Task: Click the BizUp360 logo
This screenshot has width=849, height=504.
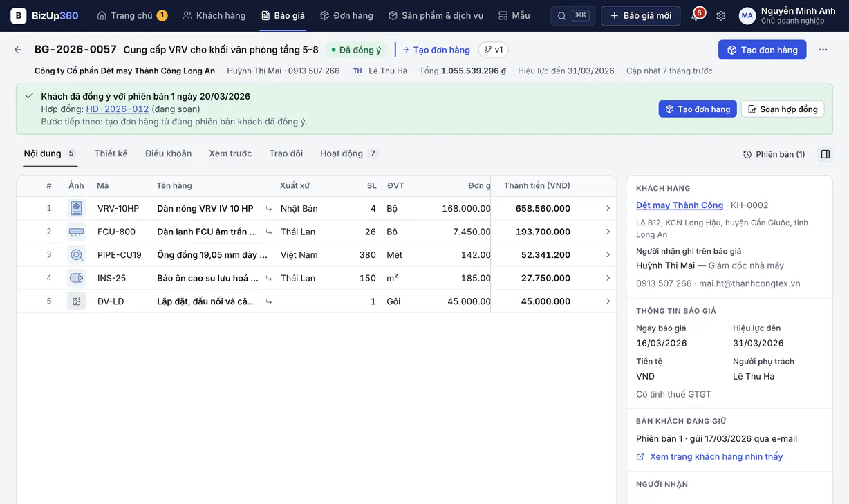Action: point(44,15)
